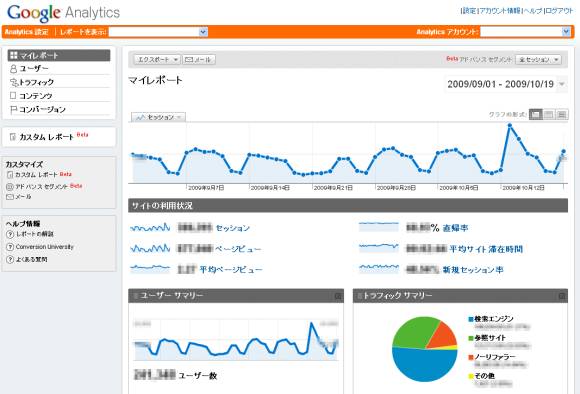Image resolution: width=580 pixels, height=394 pixels.
Task: Click the question-mark icon beside Conversion University
Action: click(x=10, y=247)
